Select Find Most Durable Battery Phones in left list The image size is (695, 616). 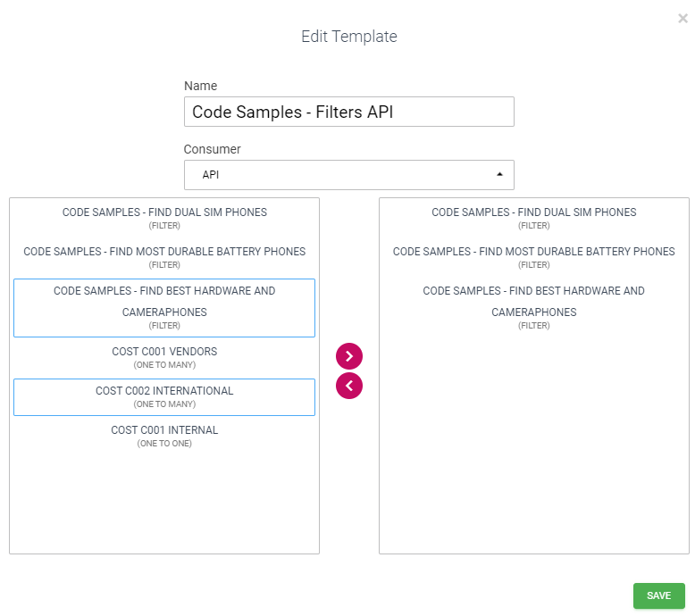coord(164,257)
